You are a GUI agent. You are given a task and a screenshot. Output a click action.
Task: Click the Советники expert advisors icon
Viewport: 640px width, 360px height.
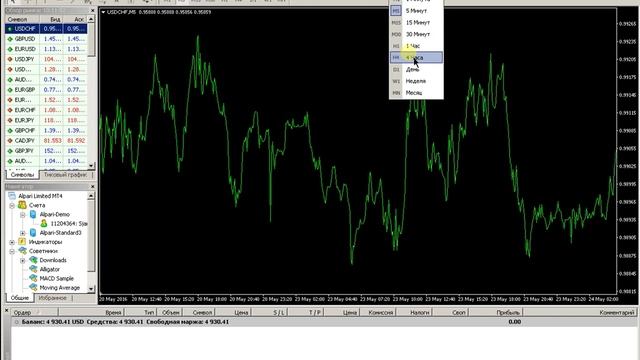(22, 251)
